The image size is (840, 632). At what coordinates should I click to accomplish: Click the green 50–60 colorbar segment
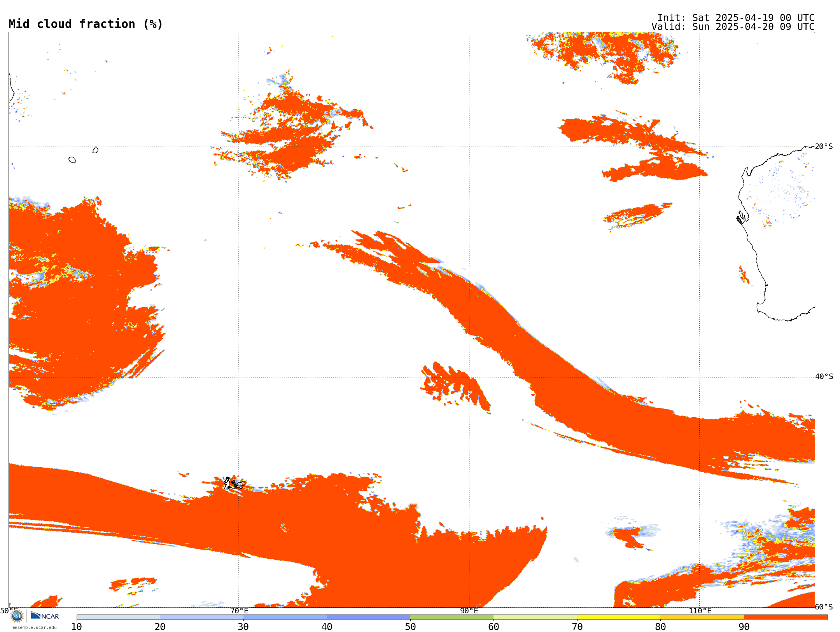pos(452,617)
